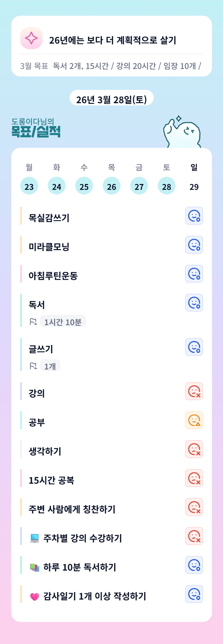
Task: Toggle the smiley status for 목실감쓰기
Action: [194, 216]
